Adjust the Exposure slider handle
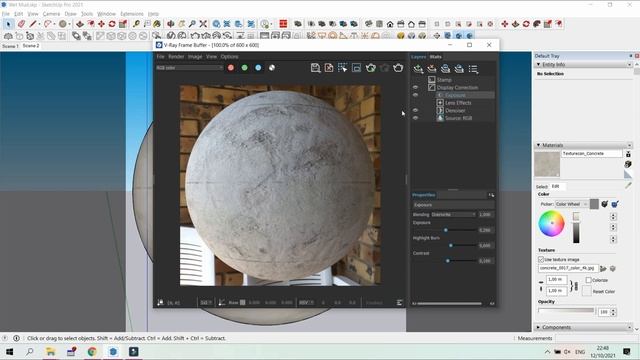Image resolution: width=640 pixels, height=360 pixels. 446,230
